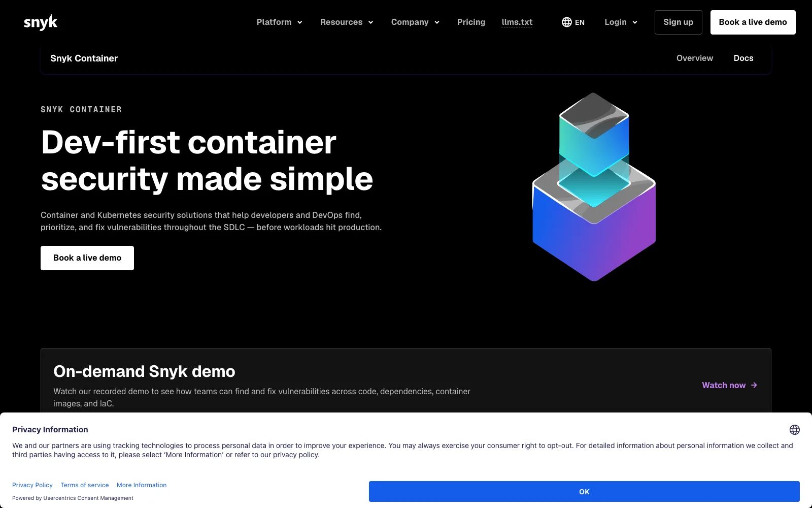Open the Pricing page
The width and height of the screenshot is (812, 508).
[x=471, y=22]
